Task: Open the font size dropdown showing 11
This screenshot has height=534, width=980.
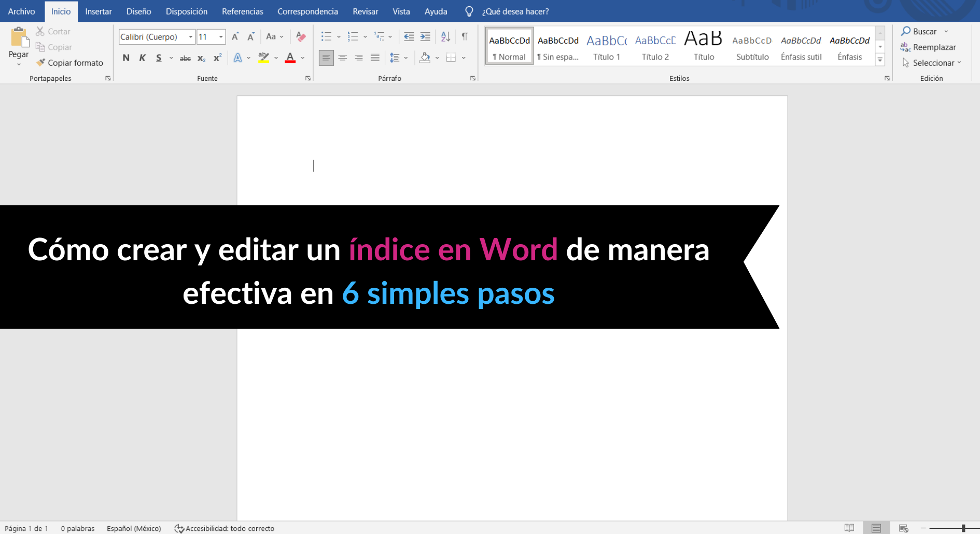Action: [x=221, y=37]
